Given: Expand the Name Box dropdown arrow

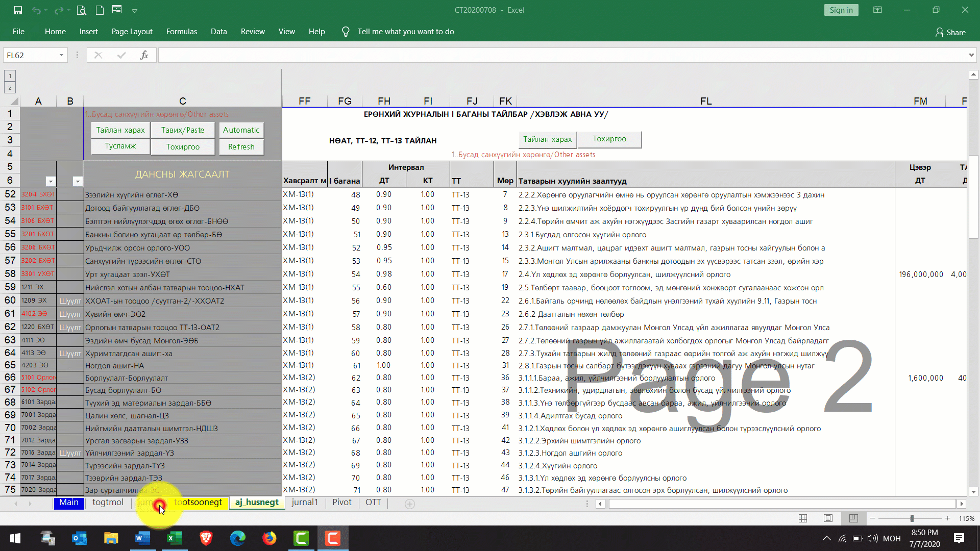Looking at the screenshot, I should 61,55.
